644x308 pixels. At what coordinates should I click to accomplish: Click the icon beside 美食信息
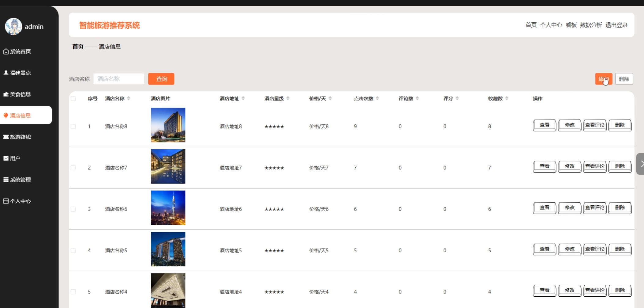click(6, 94)
